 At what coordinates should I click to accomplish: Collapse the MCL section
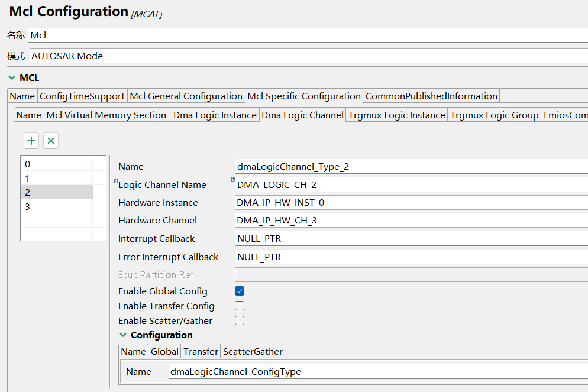(12, 77)
